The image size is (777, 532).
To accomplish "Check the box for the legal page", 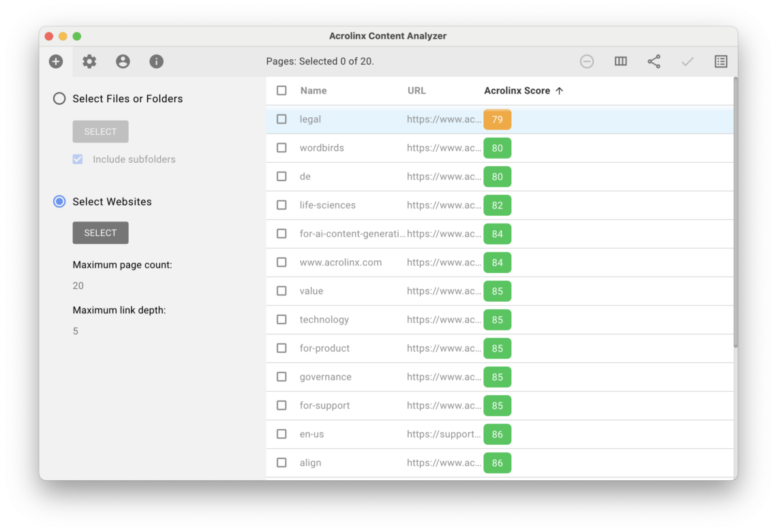I will pos(281,119).
